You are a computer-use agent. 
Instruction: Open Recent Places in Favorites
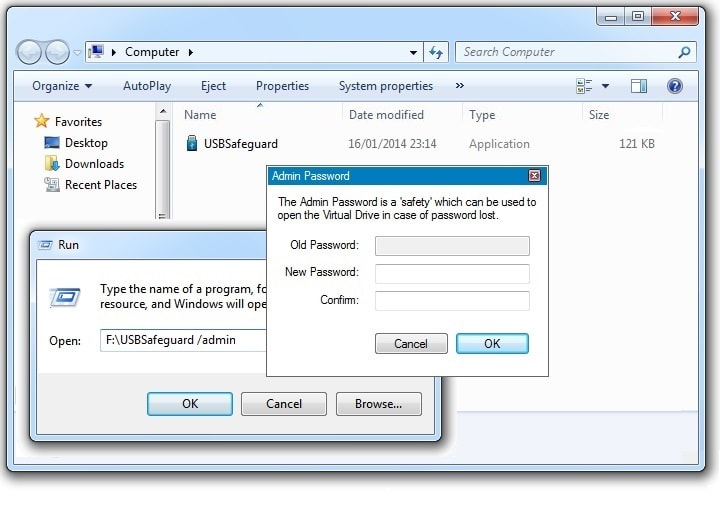click(101, 185)
